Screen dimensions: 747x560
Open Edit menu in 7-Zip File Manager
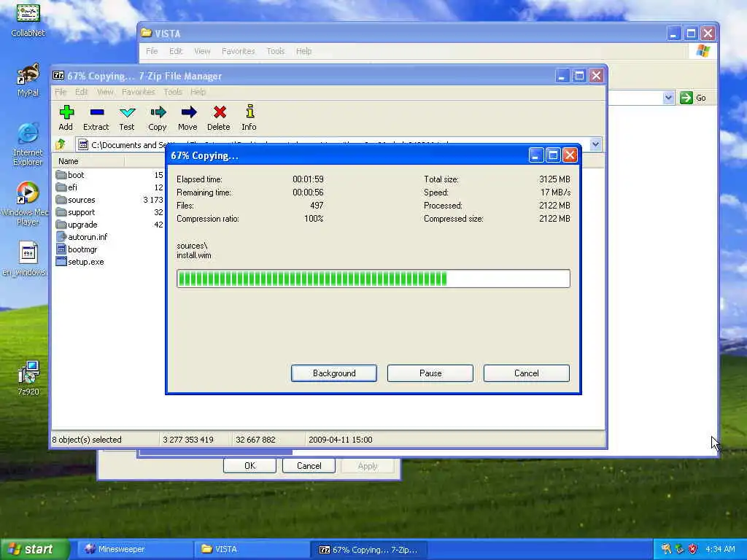click(82, 92)
